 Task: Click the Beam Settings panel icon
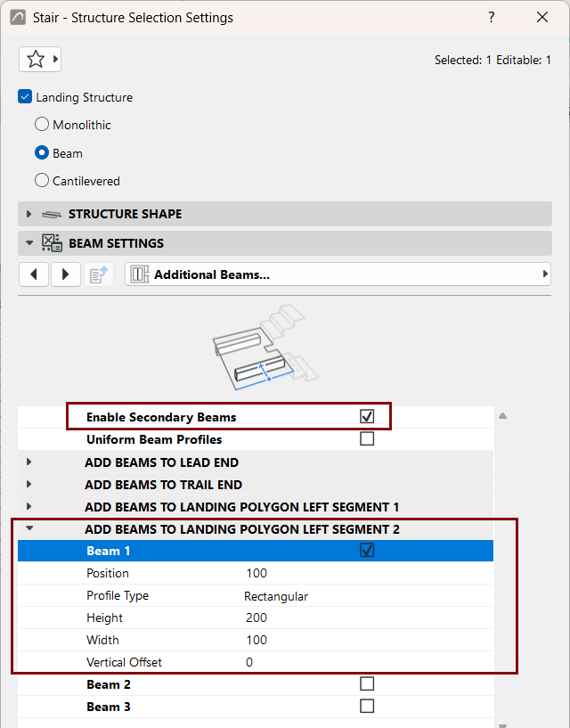pyautogui.click(x=52, y=243)
